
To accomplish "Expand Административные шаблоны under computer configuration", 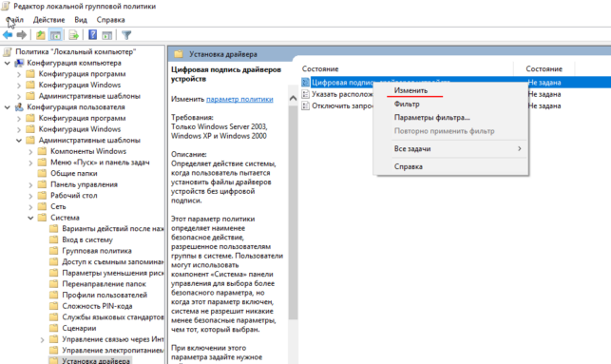I will click(x=19, y=96).
